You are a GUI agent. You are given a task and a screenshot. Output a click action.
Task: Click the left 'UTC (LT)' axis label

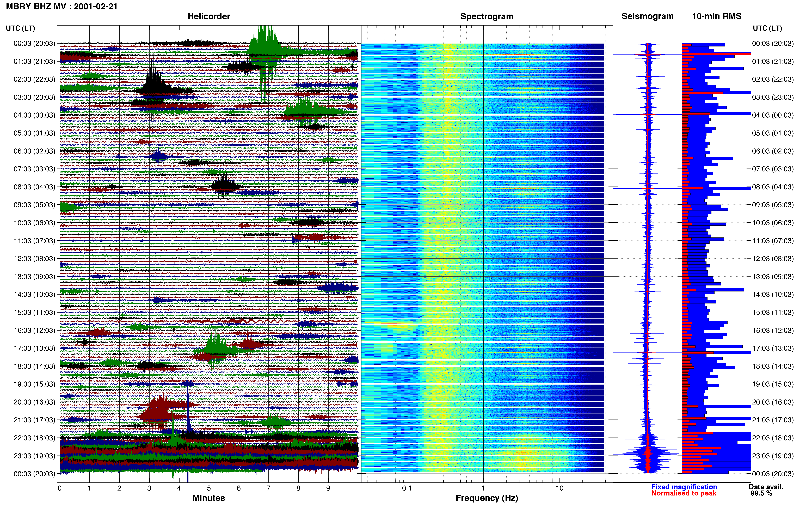coord(21,28)
